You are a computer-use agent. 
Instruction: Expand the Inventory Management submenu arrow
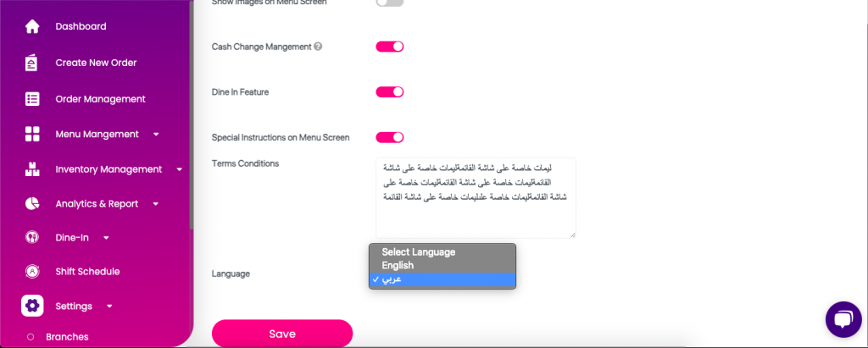click(179, 169)
